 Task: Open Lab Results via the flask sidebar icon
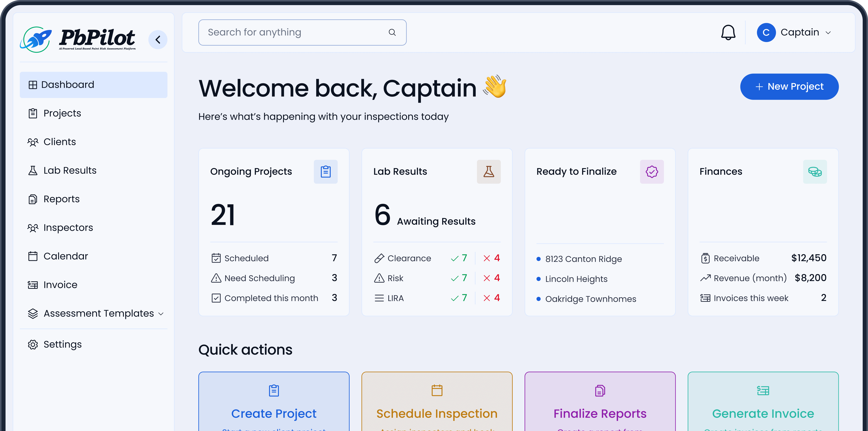point(33,171)
